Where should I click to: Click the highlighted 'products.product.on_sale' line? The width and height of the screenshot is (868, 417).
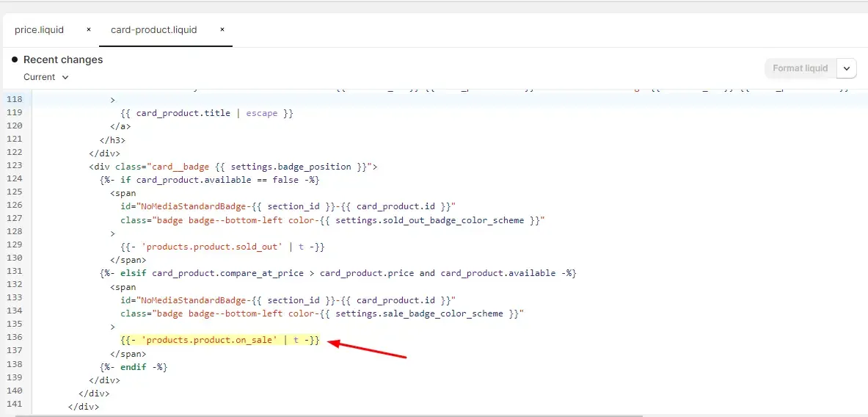220,340
